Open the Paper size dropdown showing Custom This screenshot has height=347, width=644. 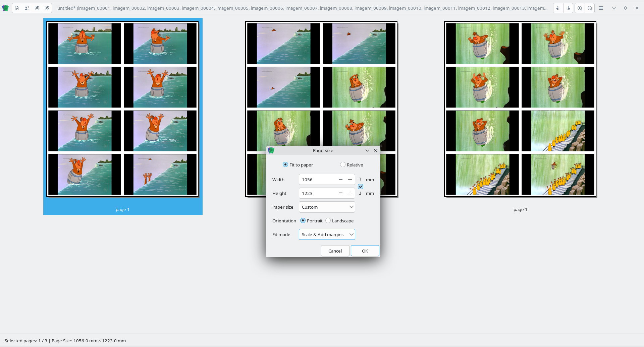click(x=326, y=207)
